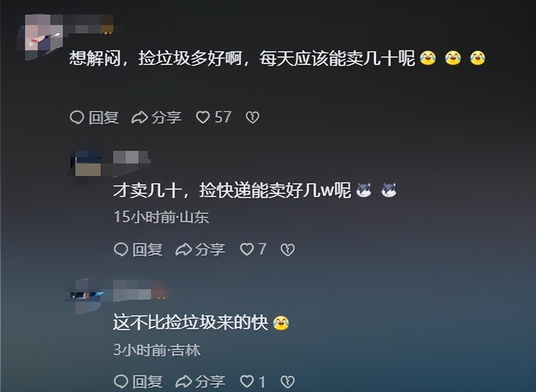
Task: Dislike the Jilin comment with broken heart
Action: (x=287, y=382)
